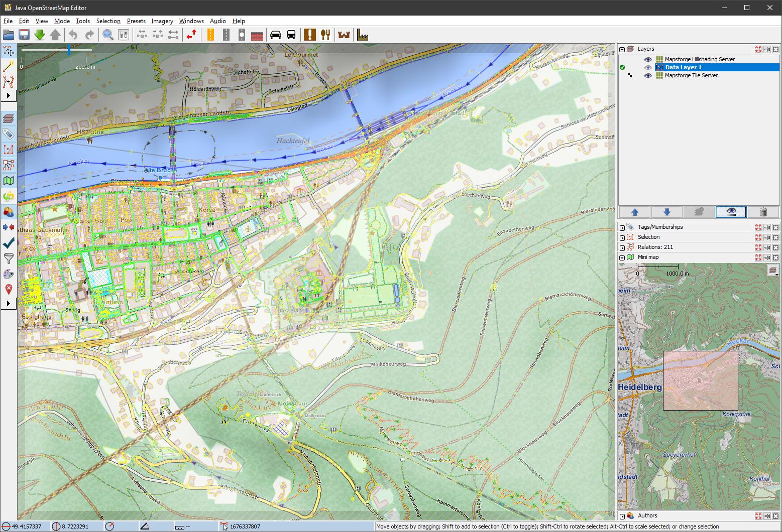Open the Imagery menu

(162, 21)
